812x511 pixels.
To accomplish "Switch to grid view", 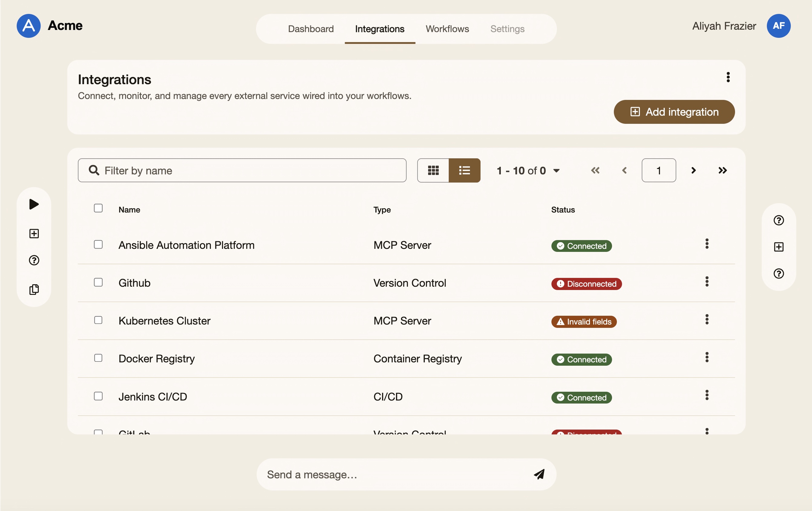I will pyautogui.click(x=433, y=170).
